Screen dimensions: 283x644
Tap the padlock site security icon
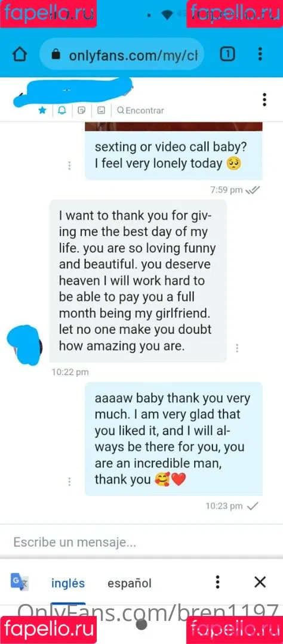click(x=57, y=55)
